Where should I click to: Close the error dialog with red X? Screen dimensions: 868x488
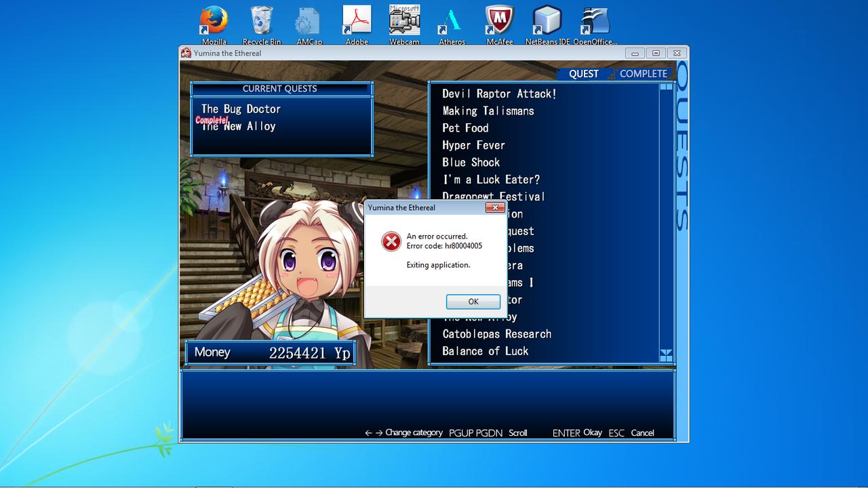pyautogui.click(x=494, y=207)
